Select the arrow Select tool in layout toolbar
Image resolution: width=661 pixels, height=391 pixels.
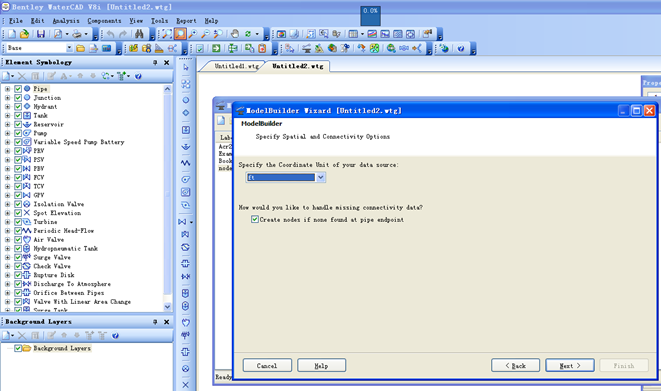tap(186, 67)
